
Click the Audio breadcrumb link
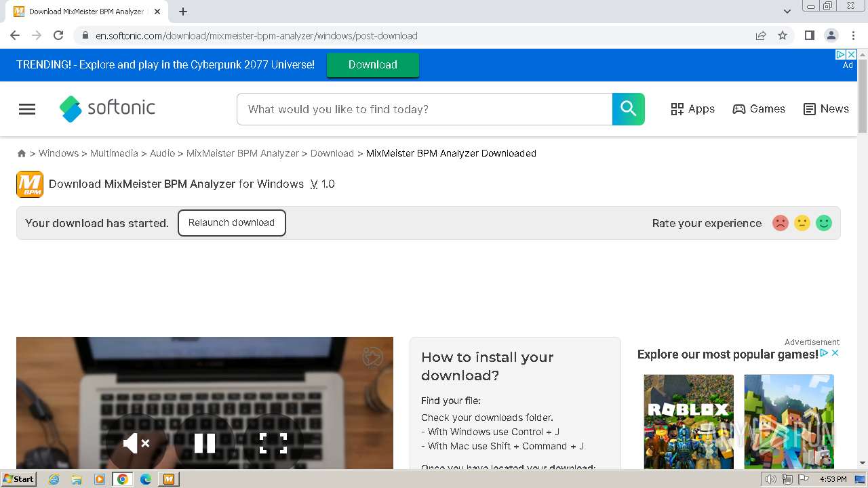(162, 154)
